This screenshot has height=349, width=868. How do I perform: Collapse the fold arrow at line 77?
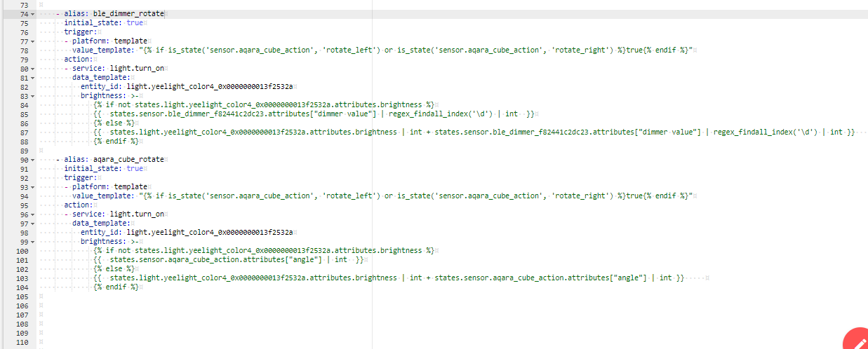tap(33, 41)
